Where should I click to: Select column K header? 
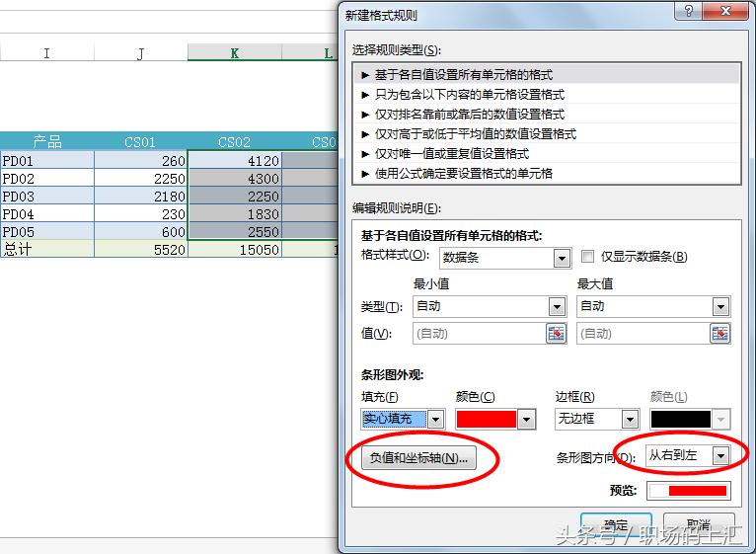[234, 52]
